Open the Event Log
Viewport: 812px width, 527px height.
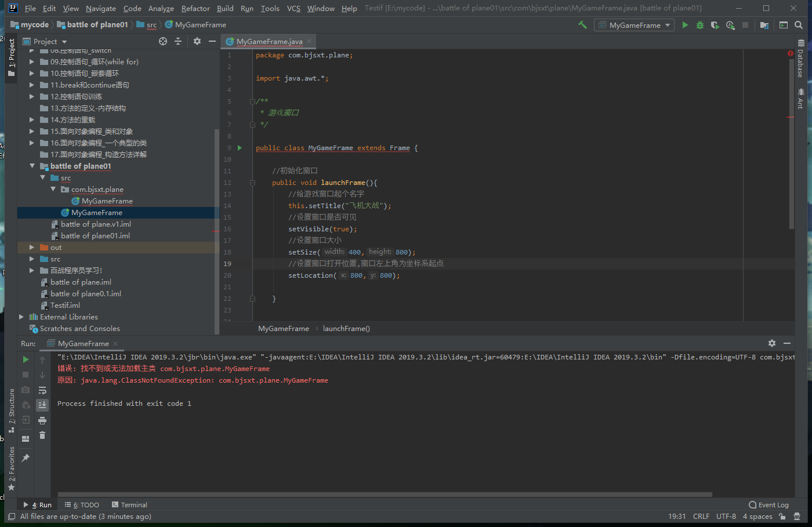(768, 504)
